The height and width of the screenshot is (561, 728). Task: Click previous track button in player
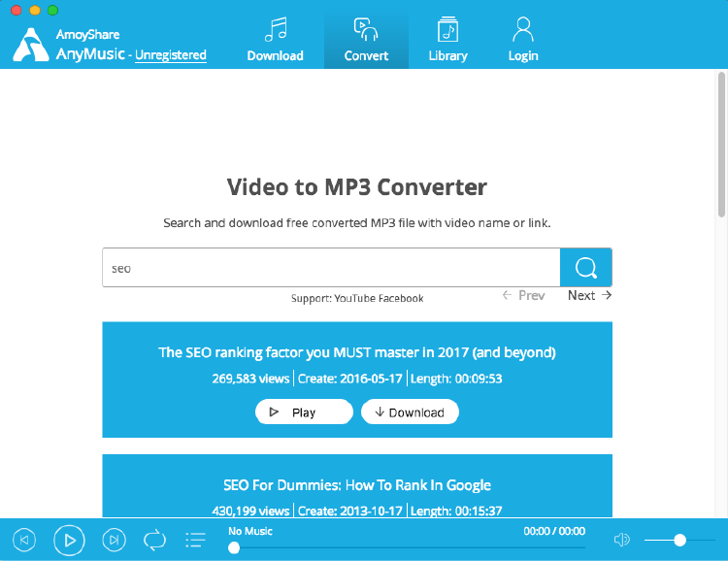pyautogui.click(x=24, y=540)
